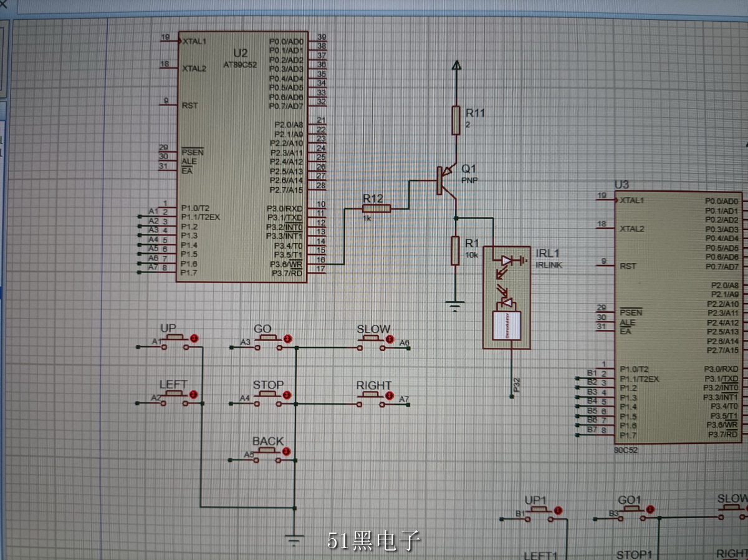Click the R1 10k resistor
The image size is (748, 560).
[x=456, y=251]
